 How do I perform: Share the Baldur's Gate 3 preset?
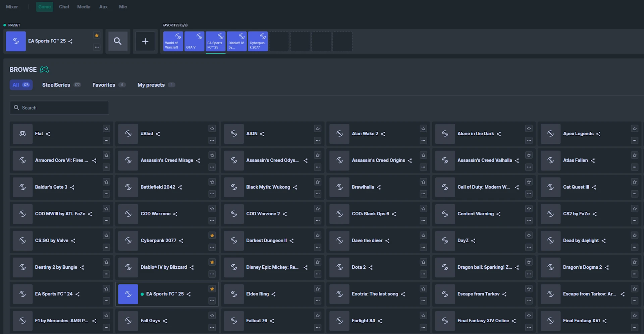pyautogui.click(x=72, y=187)
